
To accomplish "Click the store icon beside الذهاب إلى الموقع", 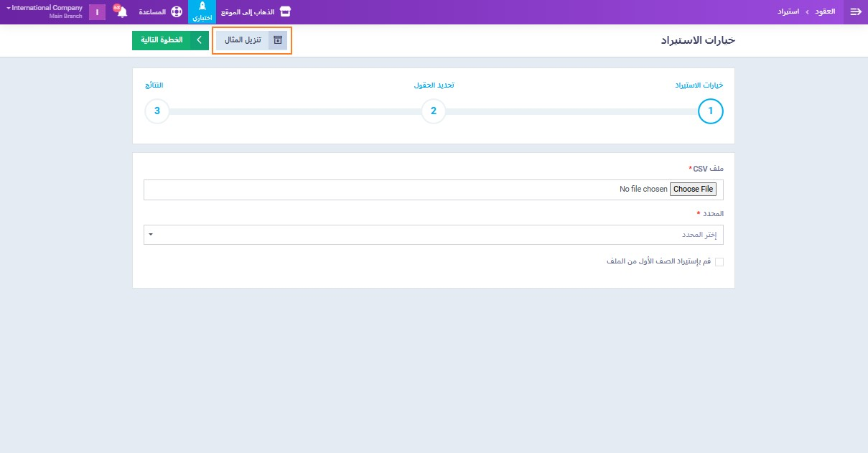I will point(286,12).
